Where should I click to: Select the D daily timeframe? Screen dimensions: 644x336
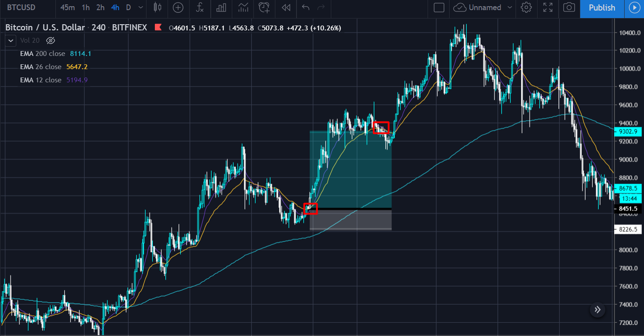point(128,7)
